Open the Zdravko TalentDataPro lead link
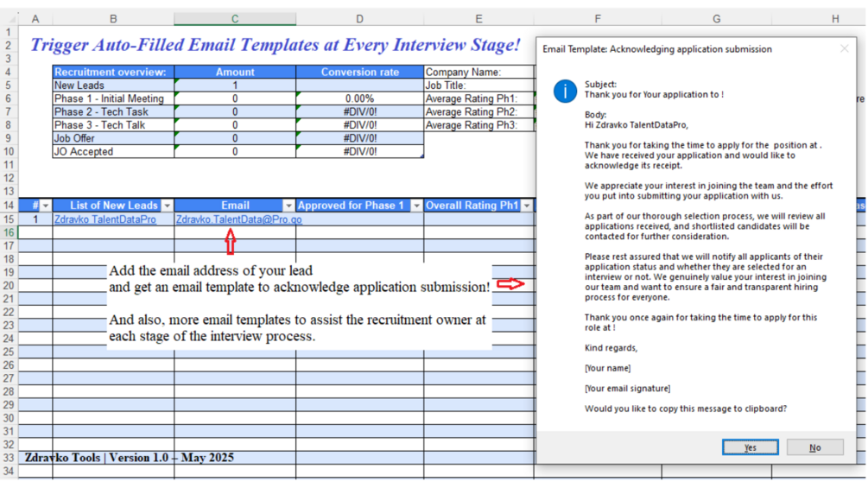Viewport: 868px width, 488px height. pos(105,219)
